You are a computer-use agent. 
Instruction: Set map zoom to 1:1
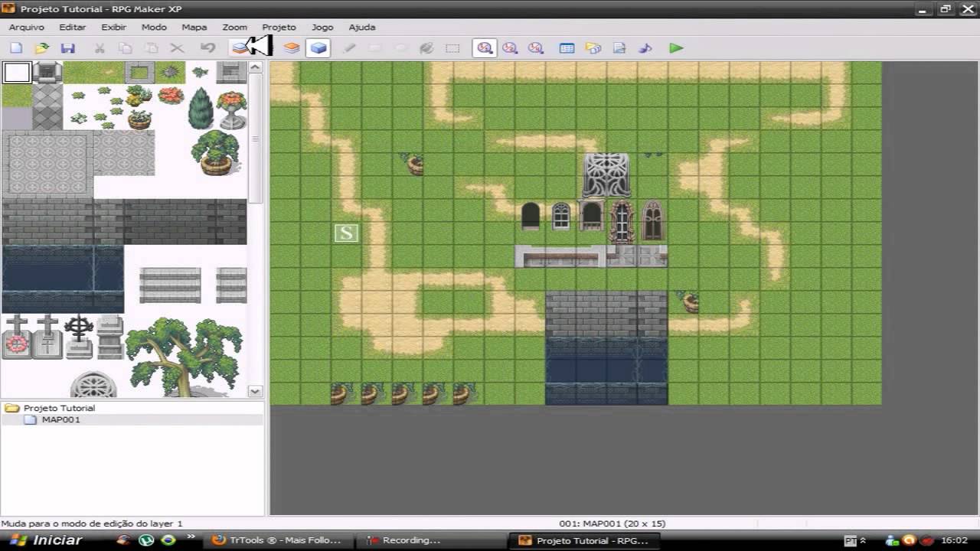485,48
